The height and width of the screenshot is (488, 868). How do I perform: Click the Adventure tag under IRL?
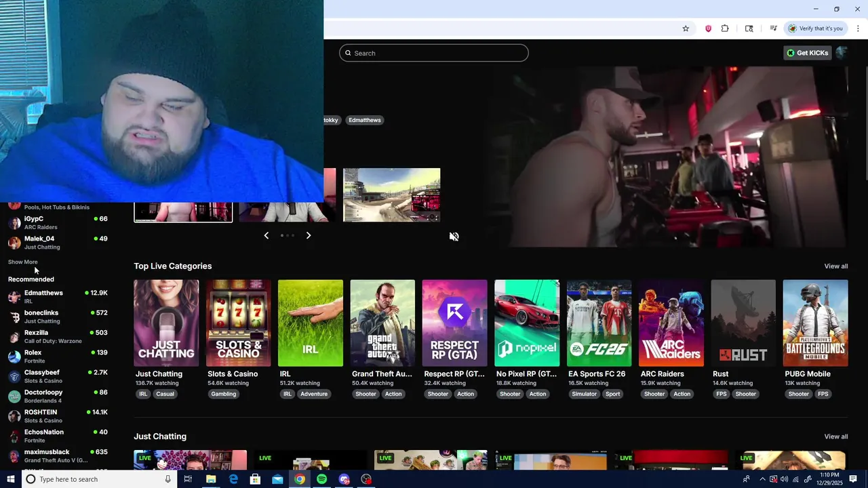(314, 394)
